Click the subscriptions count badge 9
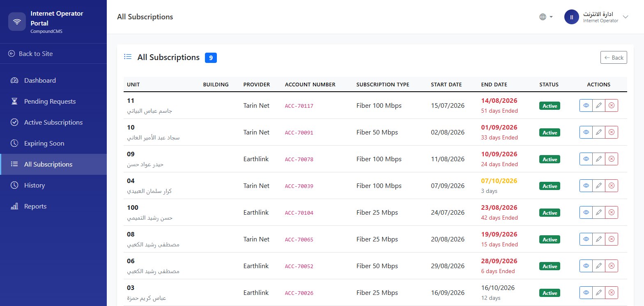 [211, 58]
